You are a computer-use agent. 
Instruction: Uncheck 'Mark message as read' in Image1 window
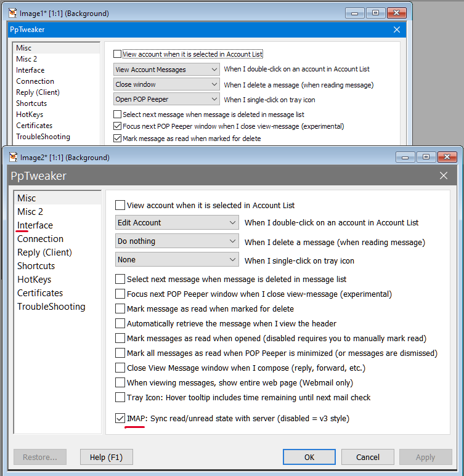pos(117,139)
